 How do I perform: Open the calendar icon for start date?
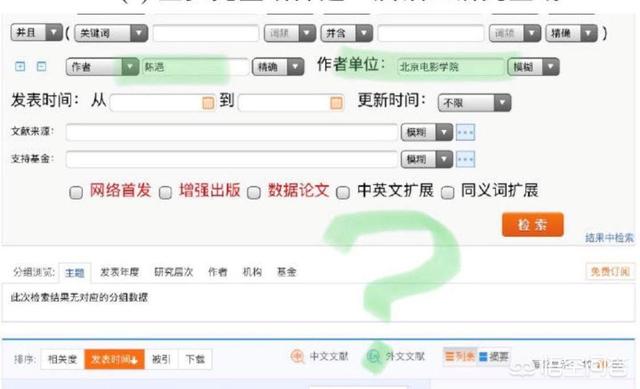(208, 103)
